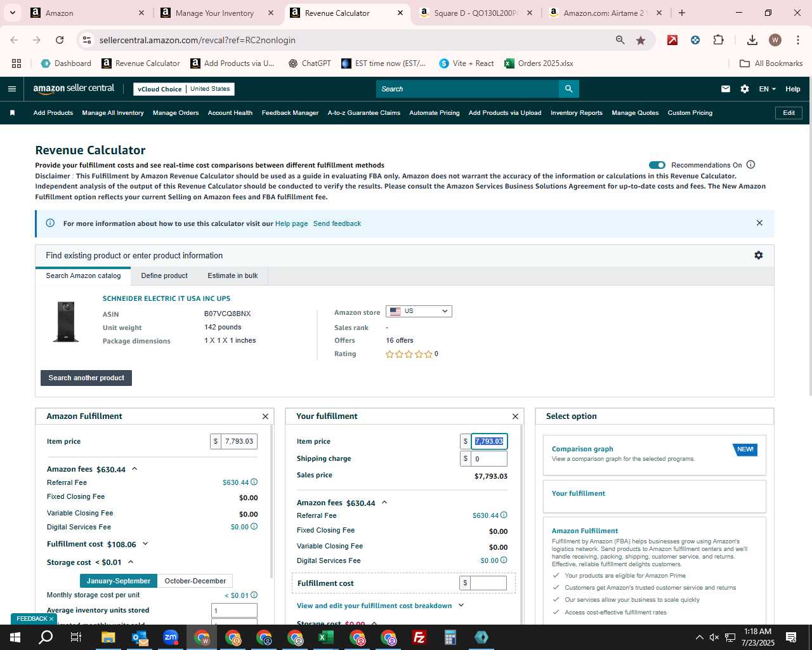Click the UPS product thumbnail image

pyautogui.click(x=66, y=322)
